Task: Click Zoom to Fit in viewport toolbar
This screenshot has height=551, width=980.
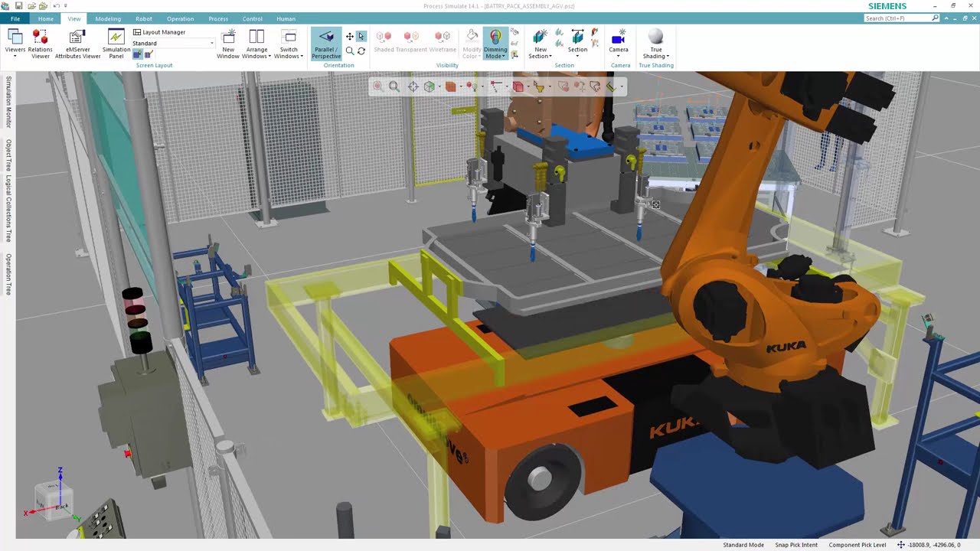Action: 394,86
